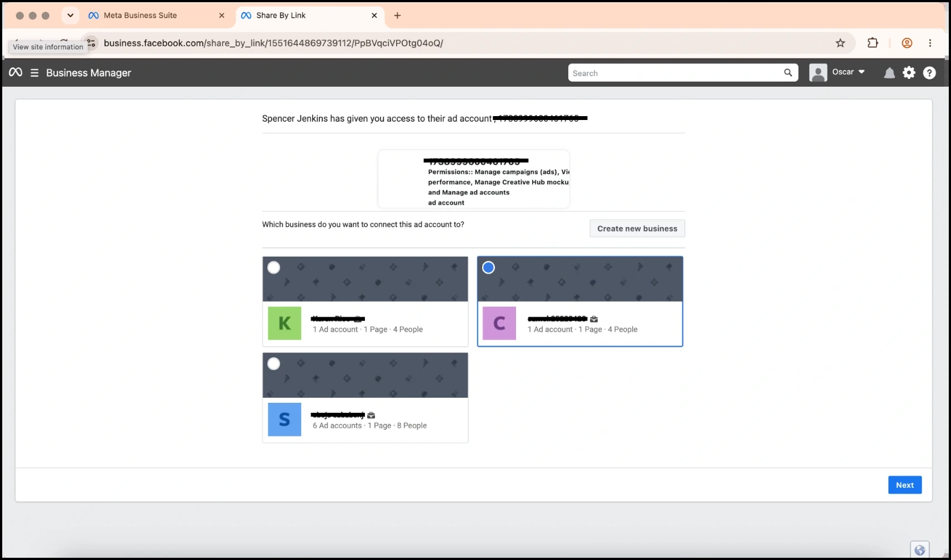This screenshot has width=951, height=560.
Task: Click the briefcase icon on the S business
Action: 371,415
